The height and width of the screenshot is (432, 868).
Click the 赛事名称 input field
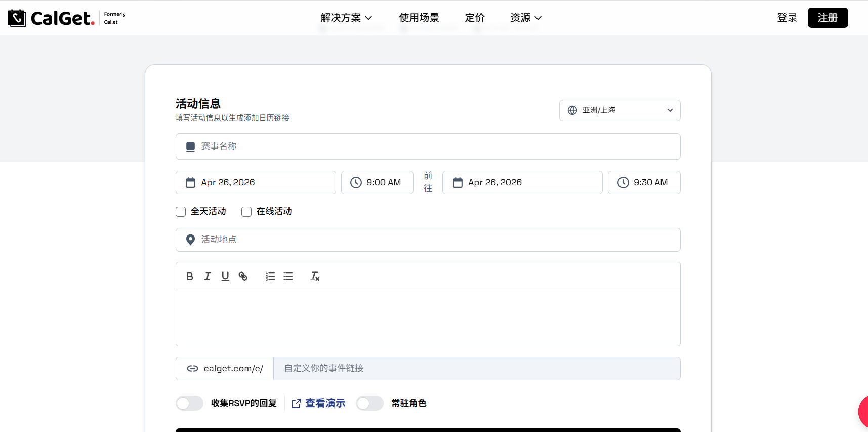click(428, 146)
